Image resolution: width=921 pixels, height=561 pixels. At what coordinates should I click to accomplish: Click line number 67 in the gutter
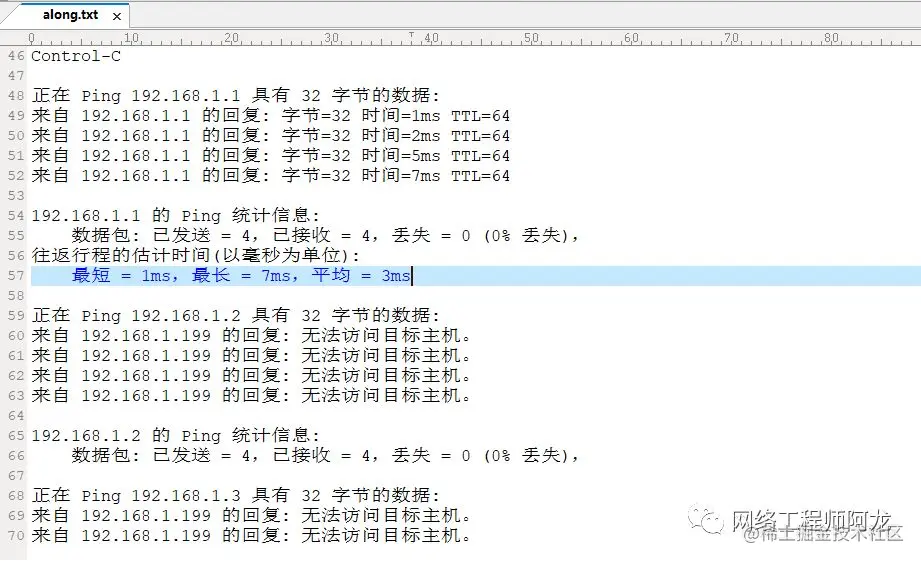coord(16,475)
